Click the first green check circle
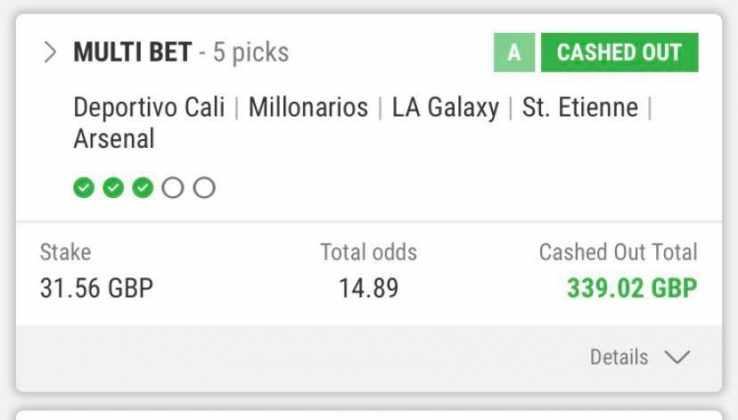 (84, 187)
